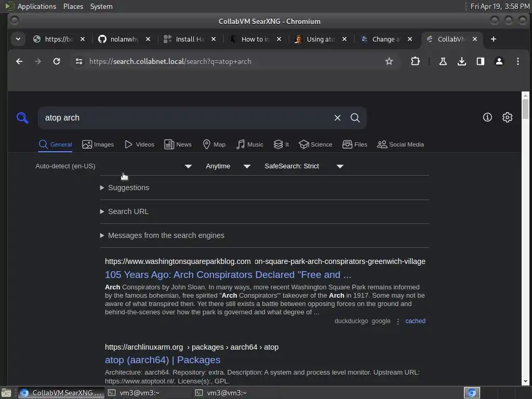Click the forward navigation arrow

[x=38, y=61]
